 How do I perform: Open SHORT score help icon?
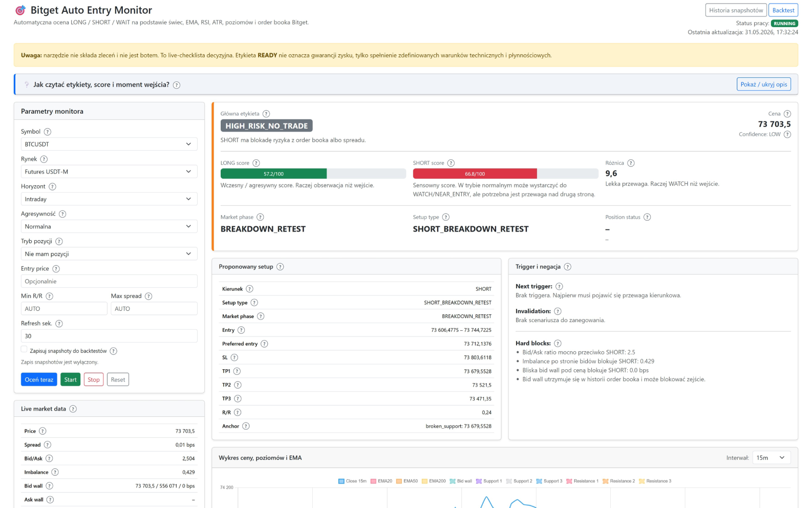(451, 163)
